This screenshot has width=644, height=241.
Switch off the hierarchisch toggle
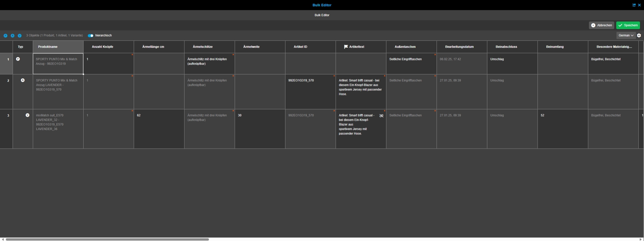coord(91,36)
